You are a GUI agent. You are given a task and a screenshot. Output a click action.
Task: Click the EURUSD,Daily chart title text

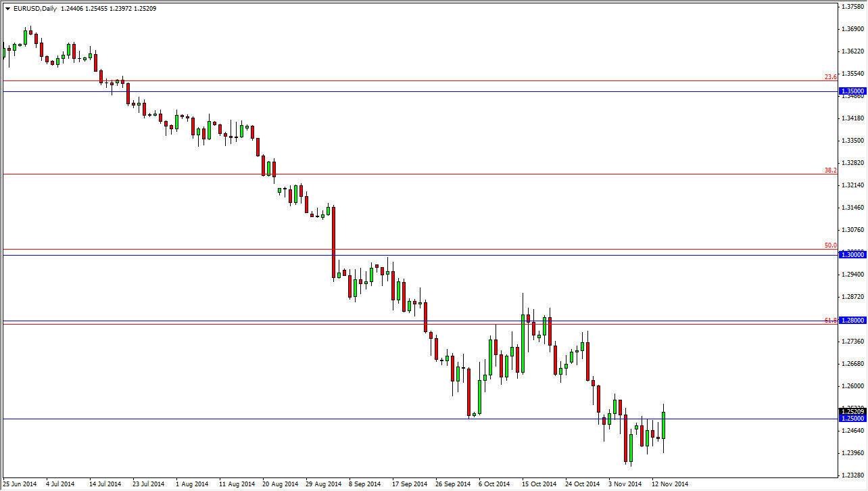34,7
